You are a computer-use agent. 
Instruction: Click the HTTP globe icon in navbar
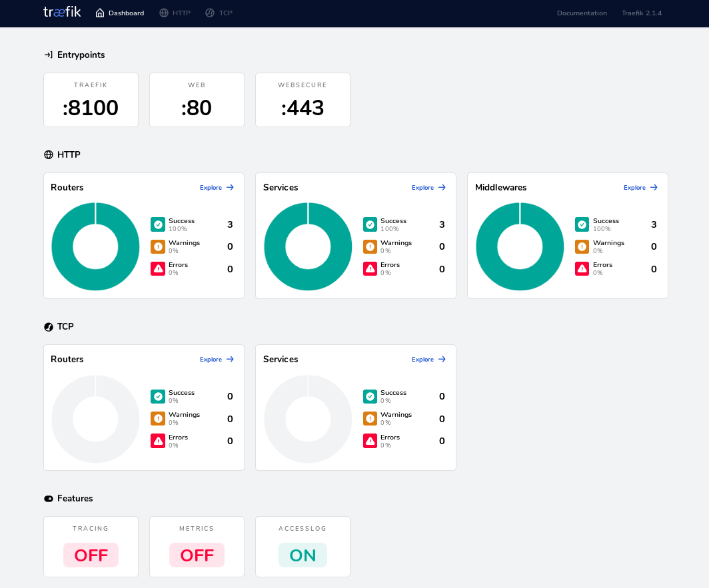164,13
